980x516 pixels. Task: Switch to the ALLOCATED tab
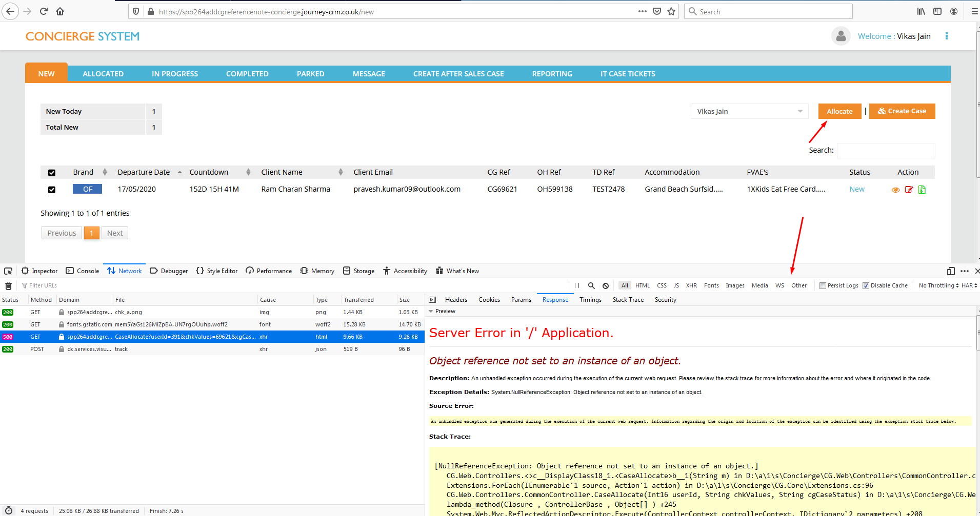103,74
